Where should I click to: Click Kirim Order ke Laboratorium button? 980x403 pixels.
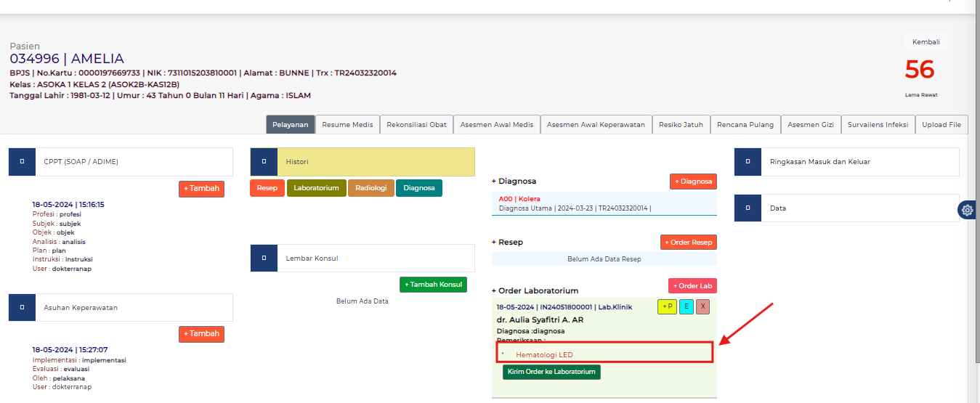[551, 372]
